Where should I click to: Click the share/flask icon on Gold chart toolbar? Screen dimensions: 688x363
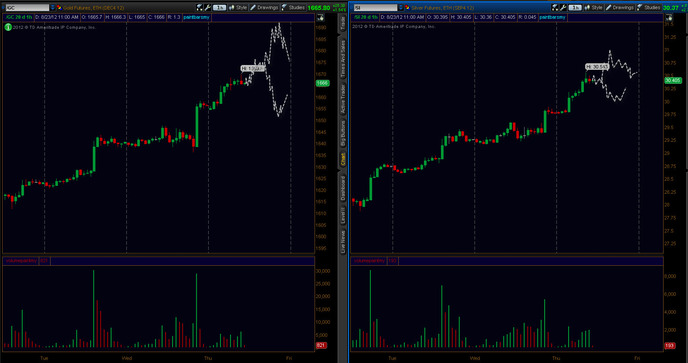click(200, 8)
